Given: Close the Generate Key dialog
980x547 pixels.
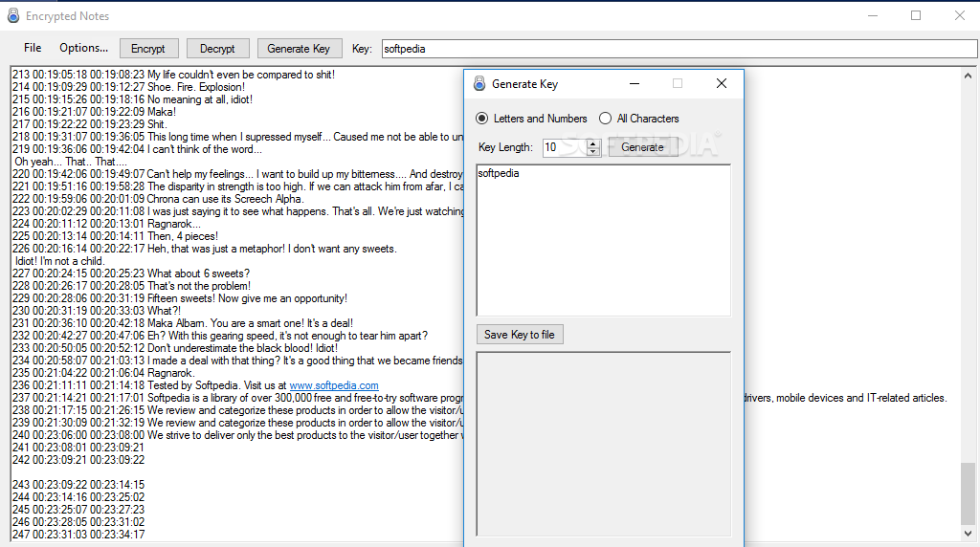Looking at the screenshot, I should tap(722, 83).
